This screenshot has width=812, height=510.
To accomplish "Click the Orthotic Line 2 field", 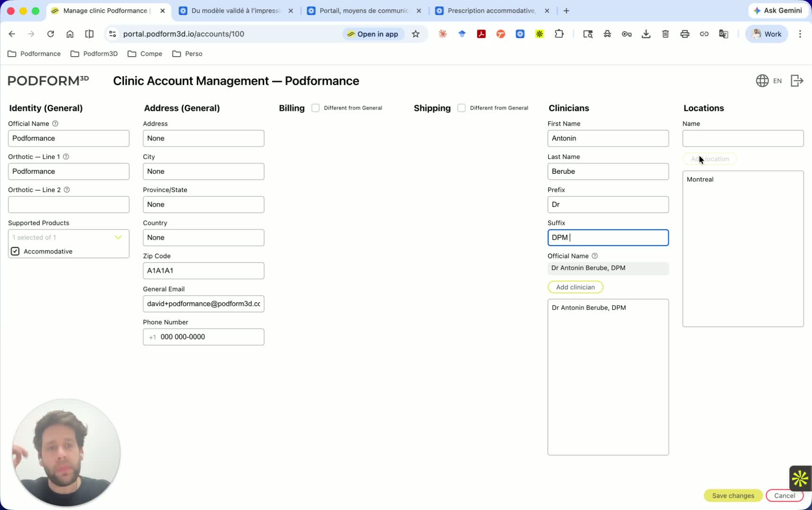I will (x=69, y=204).
